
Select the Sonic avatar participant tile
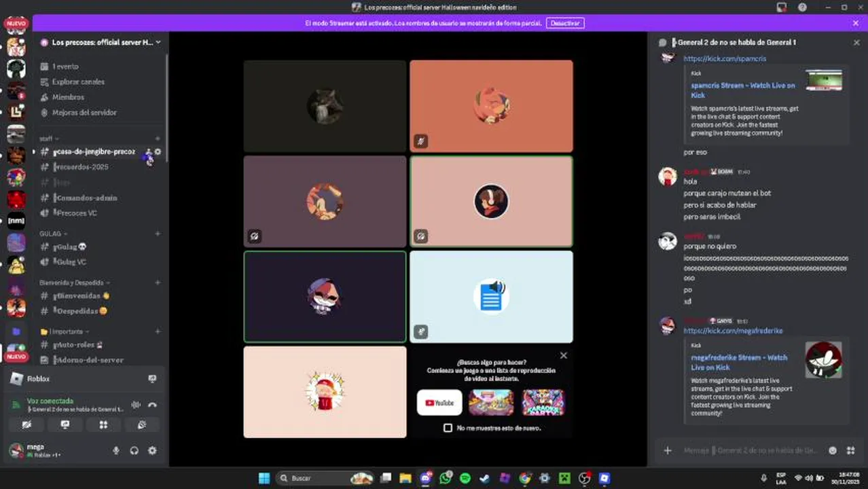click(325, 202)
